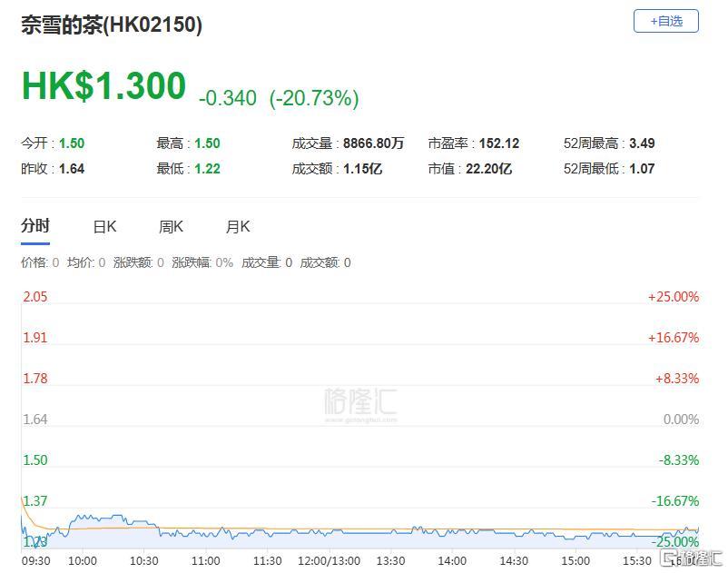Click the 涨跌幅 0% readout
The height and width of the screenshot is (573, 728).
(x=202, y=262)
